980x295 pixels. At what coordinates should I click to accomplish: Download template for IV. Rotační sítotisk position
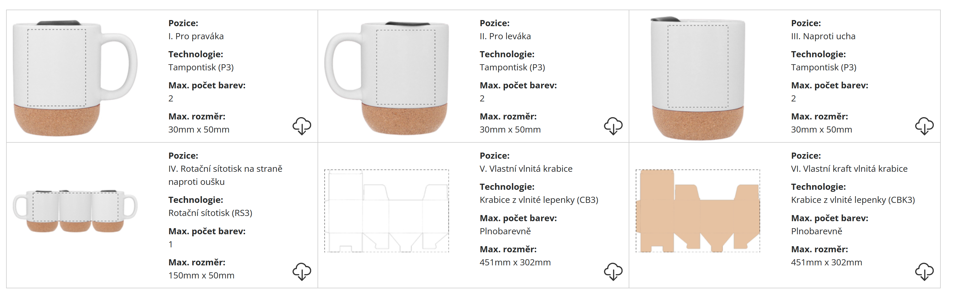pyautogui.click(x=302, y=271)
